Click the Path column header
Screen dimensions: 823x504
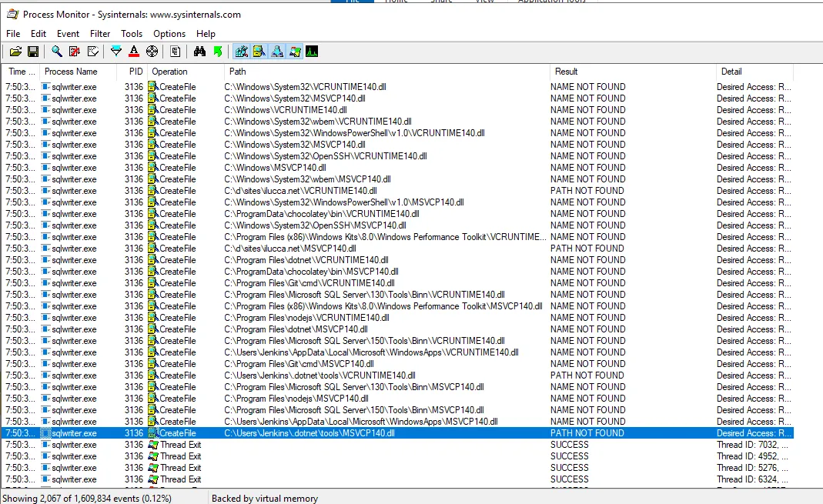click(x=387, y=72)
